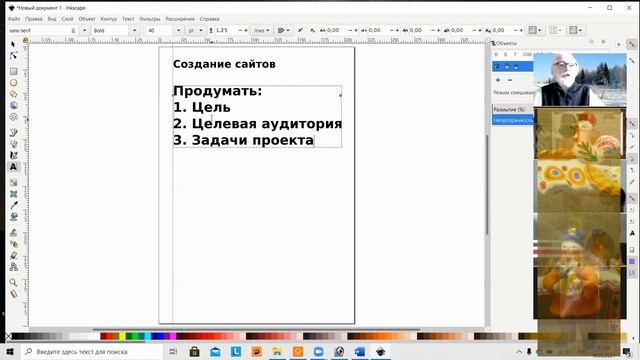Click the superscript toggle icon
This screenshot has width=640, height=360.
pyautogui.click(x=300, y=30)
